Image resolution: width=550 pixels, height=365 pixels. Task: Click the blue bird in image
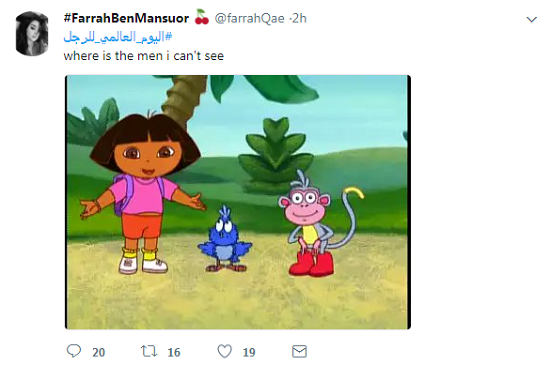point(224,240)
